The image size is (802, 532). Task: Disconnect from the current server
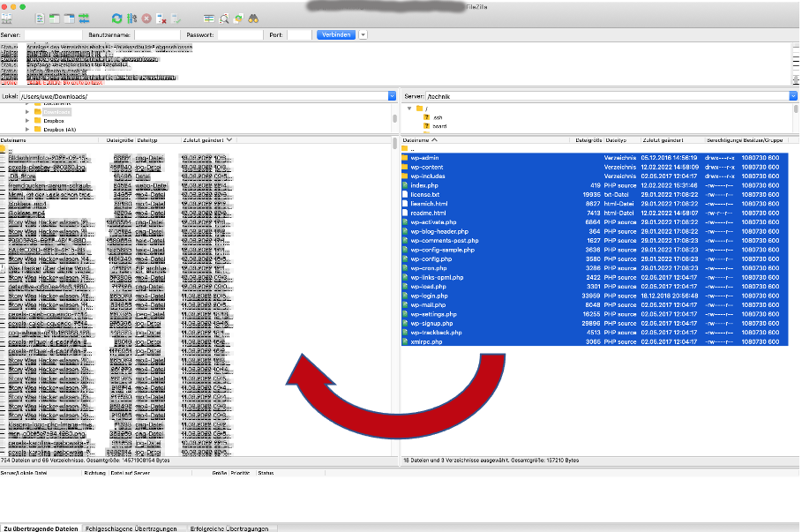[x=161, y=17]
